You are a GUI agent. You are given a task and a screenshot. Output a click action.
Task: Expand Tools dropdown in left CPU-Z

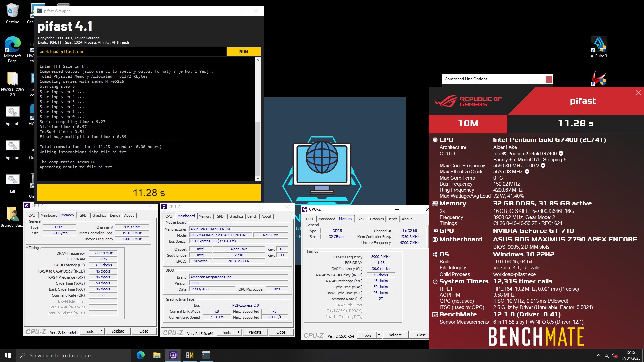click(x=101, y=331)
